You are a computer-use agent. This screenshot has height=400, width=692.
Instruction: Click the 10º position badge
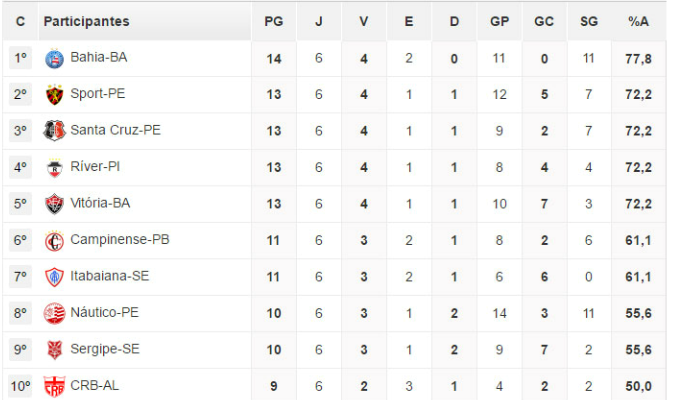20,386
